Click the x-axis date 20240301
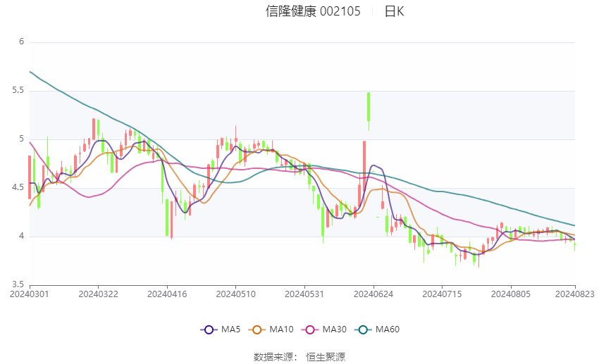 click(30, 294)
